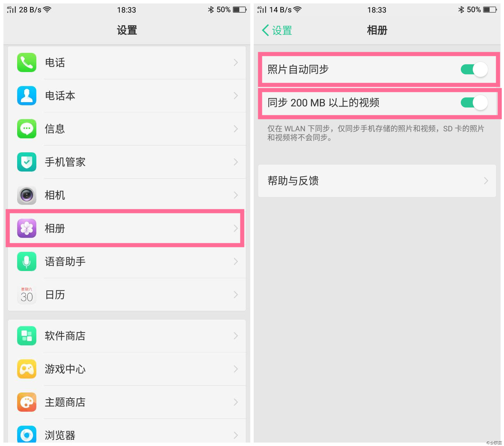The height and width of the screenshot is (446, 504).
Task: Open the 手机管家 phone manager icon
Action: pos(26,162)
